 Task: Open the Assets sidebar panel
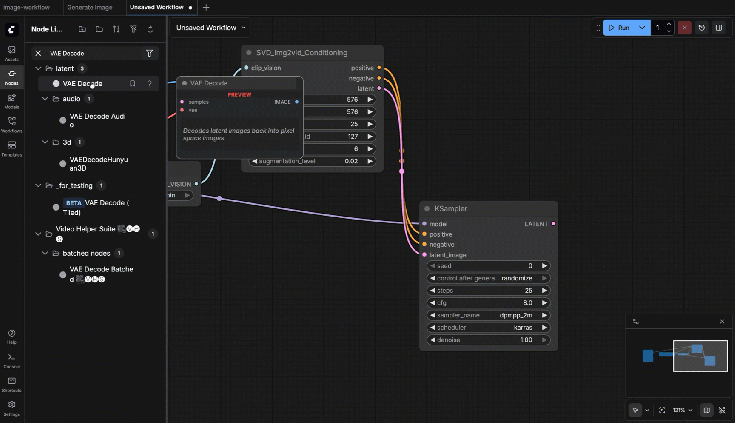11,52
